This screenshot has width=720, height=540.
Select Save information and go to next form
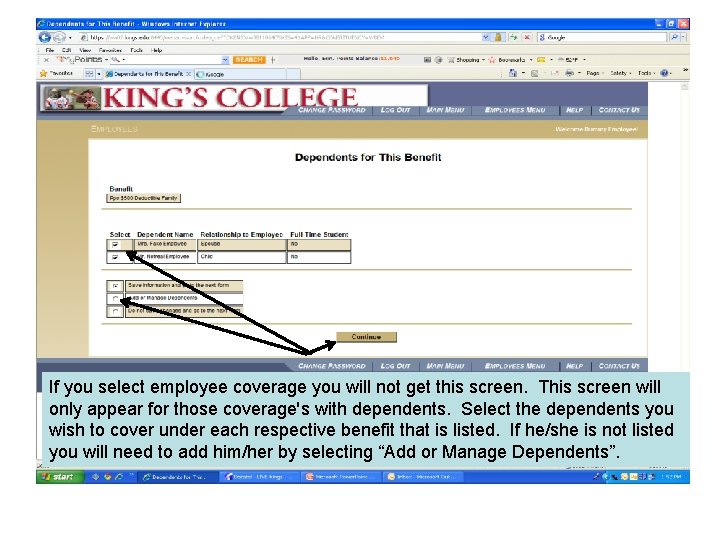coord(115,286)
